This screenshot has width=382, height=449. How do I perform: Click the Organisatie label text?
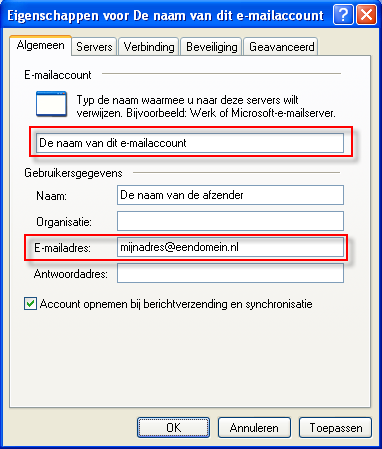click(64, 222)
